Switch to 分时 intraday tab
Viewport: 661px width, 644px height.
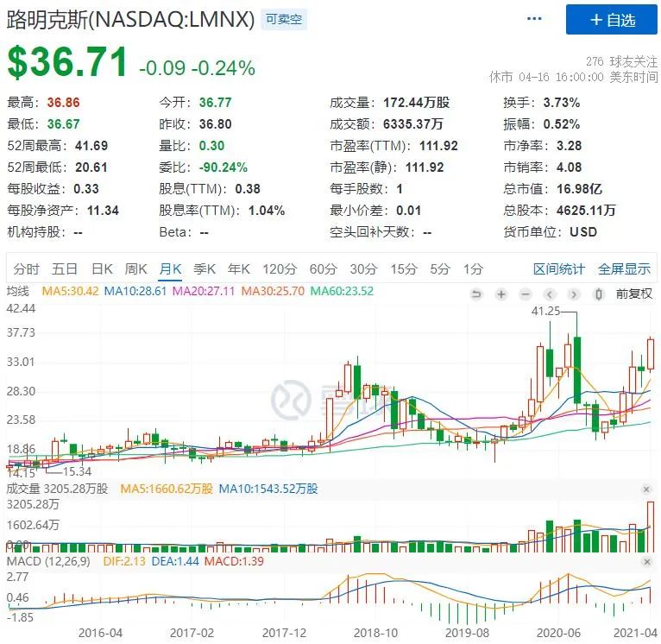(x=26, y=268)
